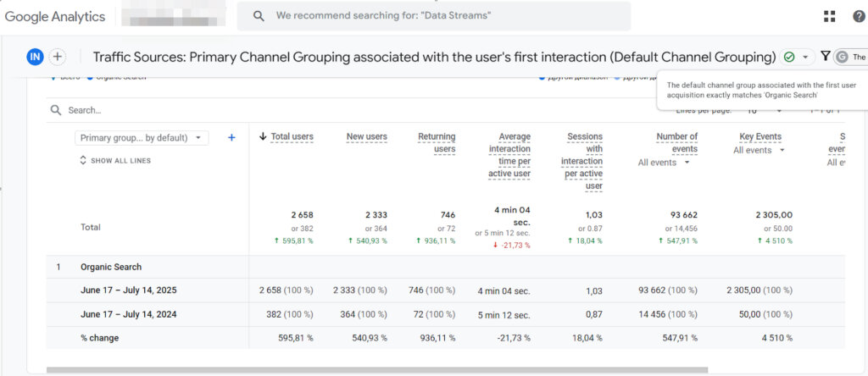Click the Total row label

[91, 227]
